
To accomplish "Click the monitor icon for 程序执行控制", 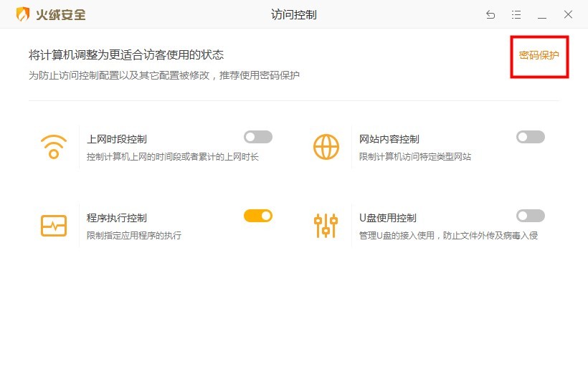I will coord(54,226).
